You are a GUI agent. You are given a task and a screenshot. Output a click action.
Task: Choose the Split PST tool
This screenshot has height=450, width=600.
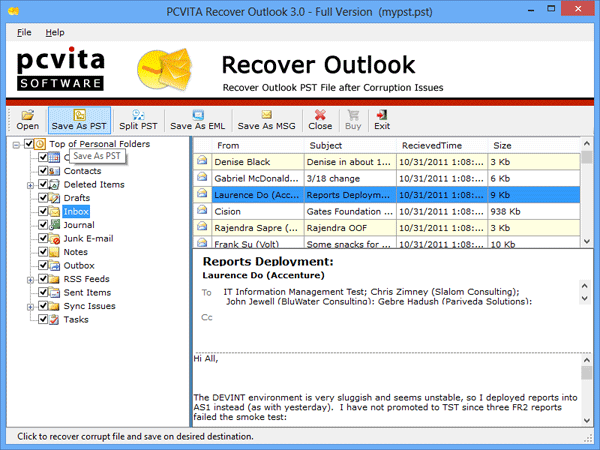tap(138, 120)
